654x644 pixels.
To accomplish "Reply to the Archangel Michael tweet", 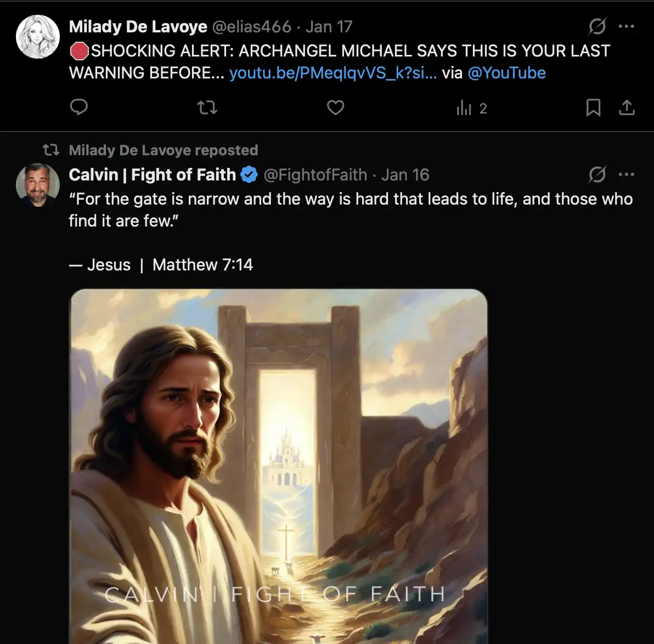I will click(79, 108).
